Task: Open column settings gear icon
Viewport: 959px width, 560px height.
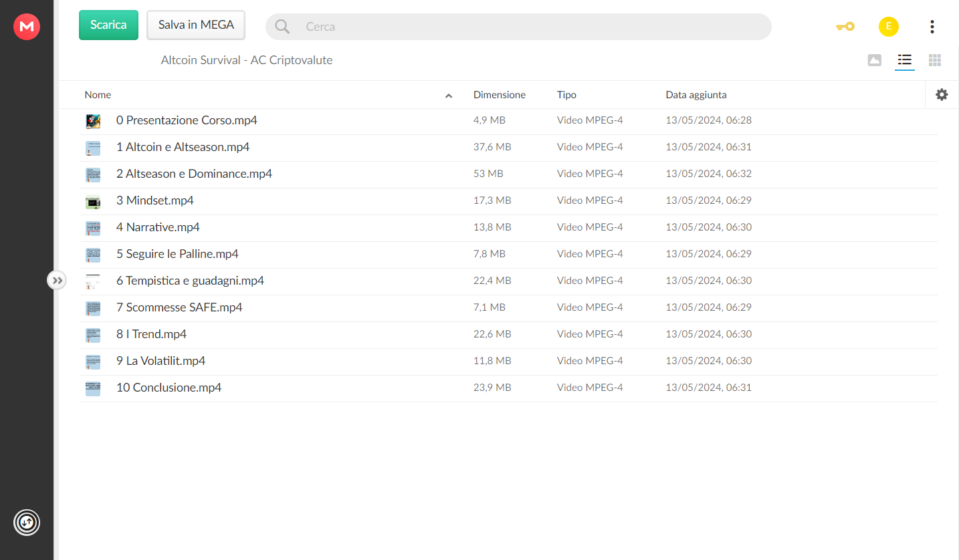Action: point(942,95)
